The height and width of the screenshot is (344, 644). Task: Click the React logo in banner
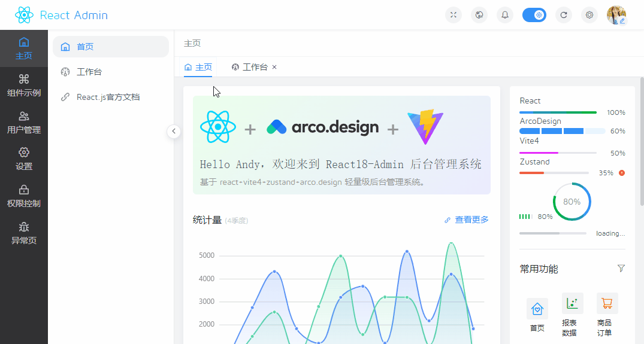[x=218, y=127]
